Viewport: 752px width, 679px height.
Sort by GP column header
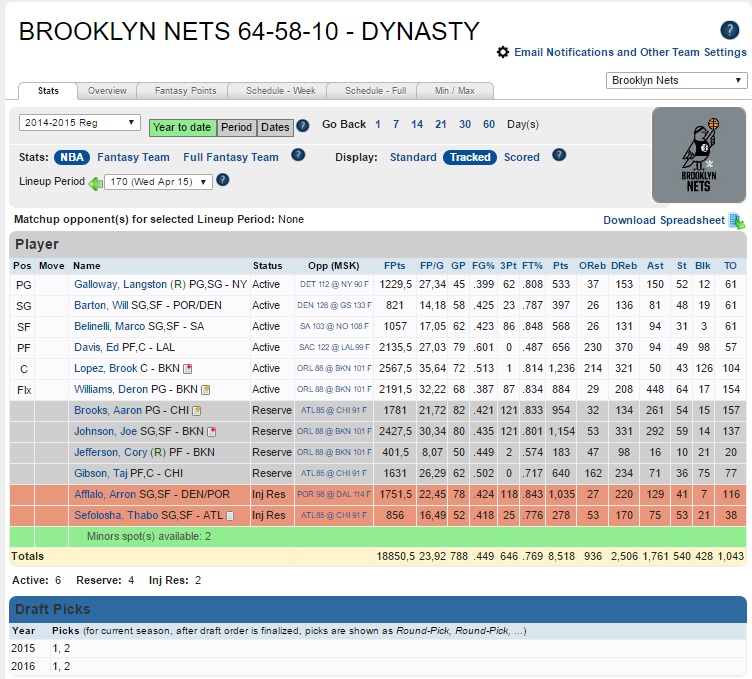tap(458, 266)
